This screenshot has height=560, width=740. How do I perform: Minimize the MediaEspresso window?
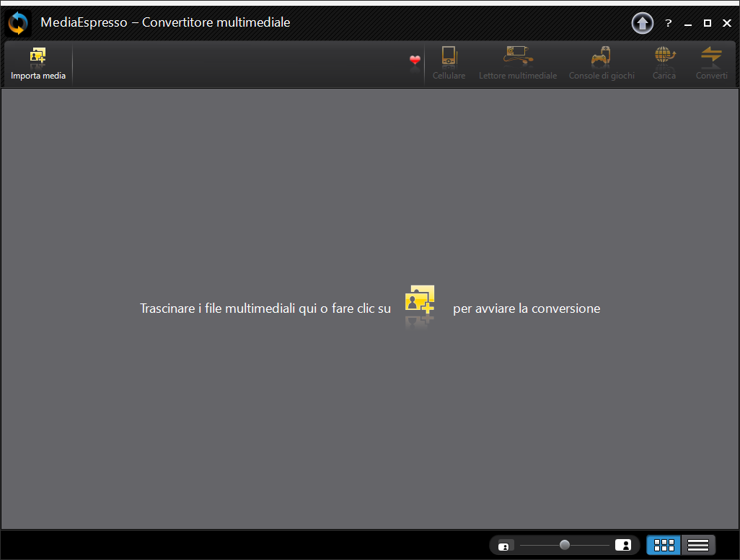point(688,24)
